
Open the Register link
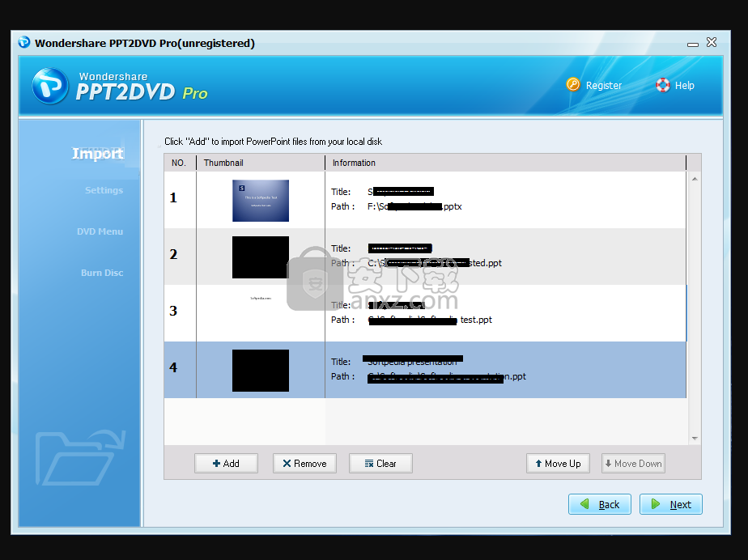click(603, 86)
